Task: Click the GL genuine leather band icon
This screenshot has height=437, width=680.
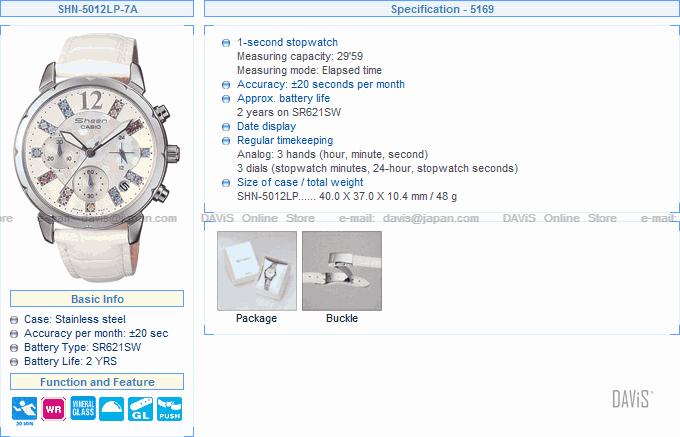Action: click(141, 409)
